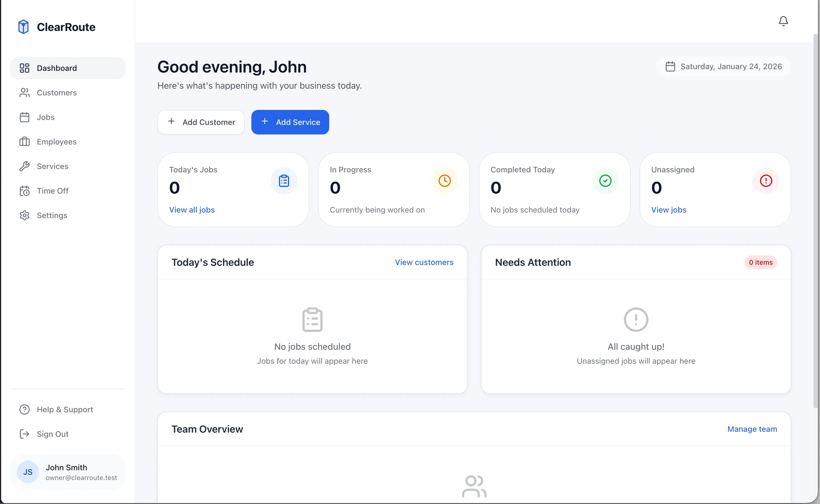Viewport: 820px width, 504px height.
Task: Go to Jobs in the sidebar
Action: pos(46,117)
